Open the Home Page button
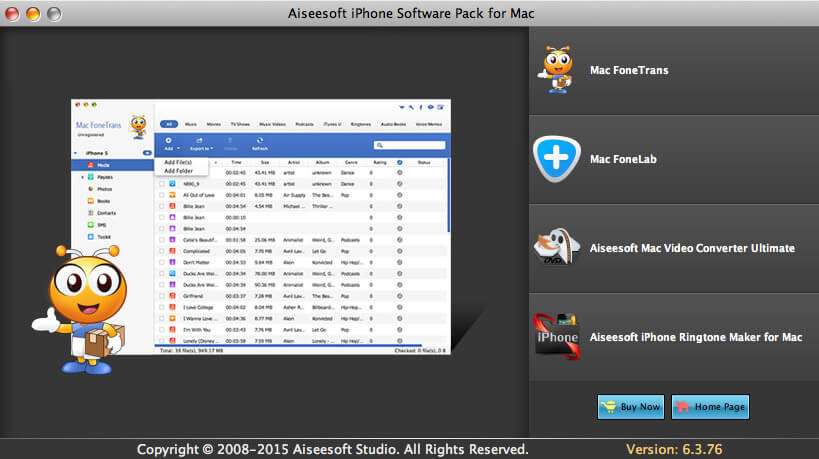The image size is (819, 459). point(710,407)
